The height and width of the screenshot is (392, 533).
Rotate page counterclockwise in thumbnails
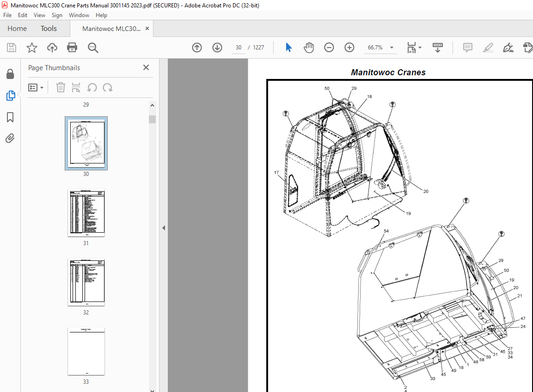click(92, 88)
